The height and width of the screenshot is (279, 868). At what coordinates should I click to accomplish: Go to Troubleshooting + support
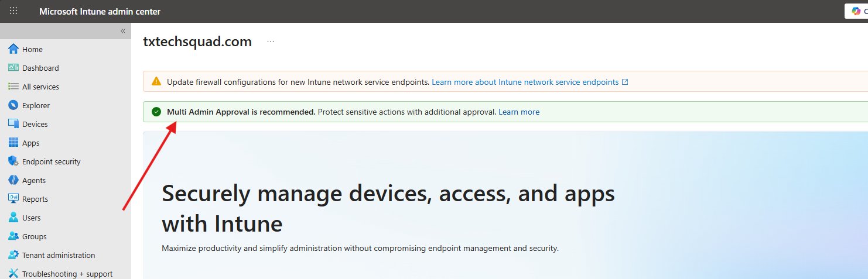point(67,274)
